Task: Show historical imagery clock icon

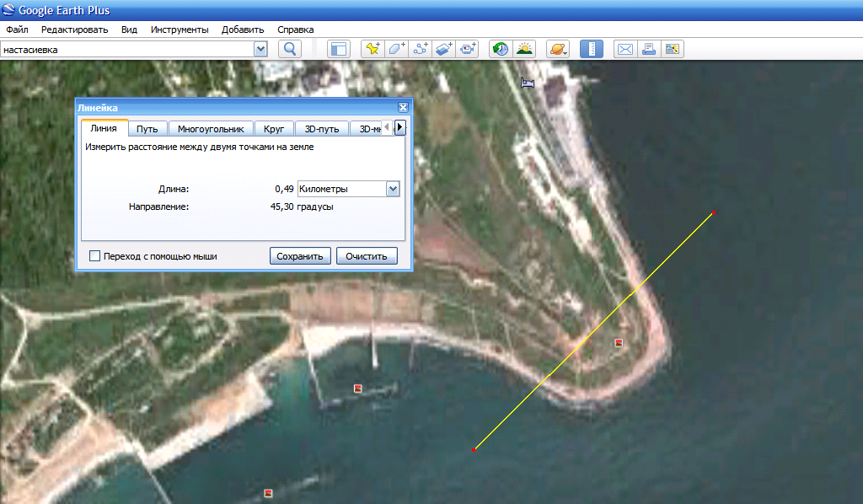Action: click(501, 49)
